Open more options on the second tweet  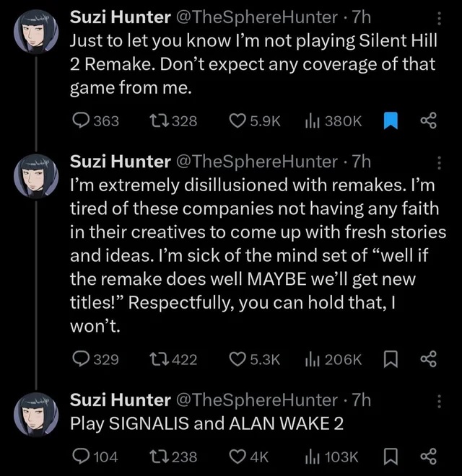click(x=441, y=162)
